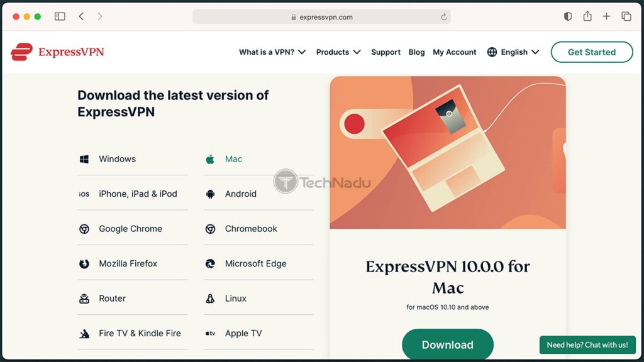Click the Chrome icon beside Google Chrome
Image resolution: width=644 pixels, height=362 pixels.
[84, 229]
